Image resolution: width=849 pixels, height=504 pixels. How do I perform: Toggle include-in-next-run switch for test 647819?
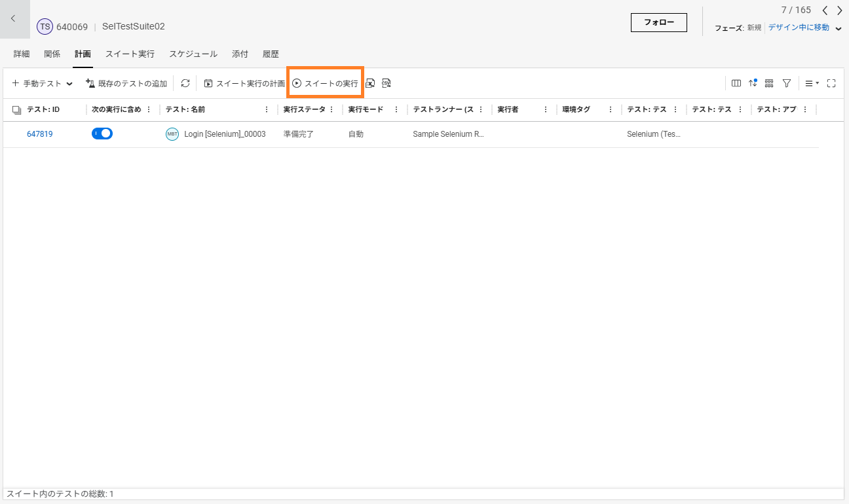click(102, 134)
